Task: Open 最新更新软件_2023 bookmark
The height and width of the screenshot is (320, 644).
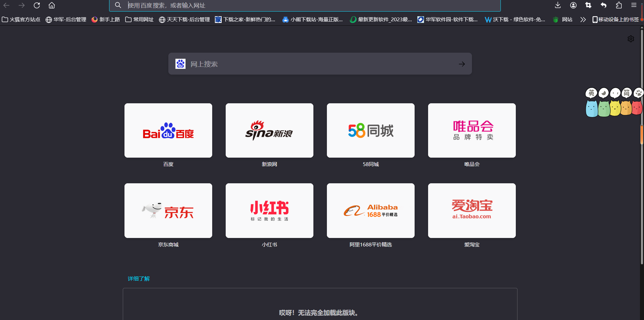Action: 381,20
